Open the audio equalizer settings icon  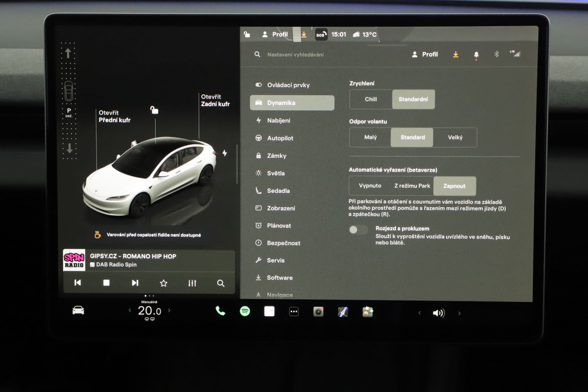tap(192, 283)
